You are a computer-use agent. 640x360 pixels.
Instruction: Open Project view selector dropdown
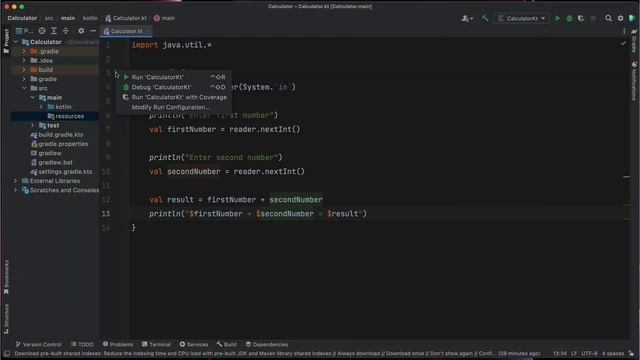[24, 31]
